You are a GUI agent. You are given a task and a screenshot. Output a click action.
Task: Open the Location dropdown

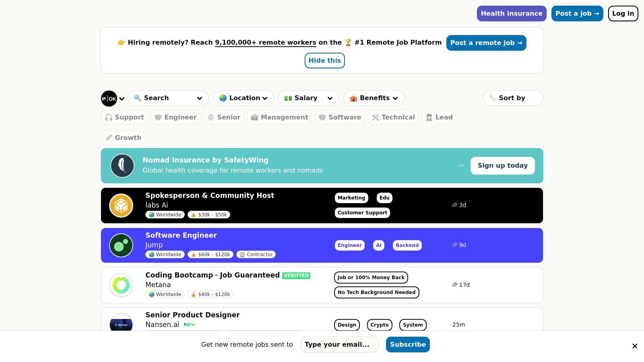click(x=244, y=98)
